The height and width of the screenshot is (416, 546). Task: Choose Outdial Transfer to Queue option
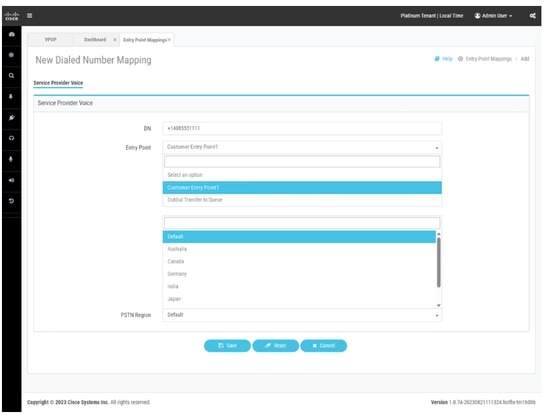302,200
